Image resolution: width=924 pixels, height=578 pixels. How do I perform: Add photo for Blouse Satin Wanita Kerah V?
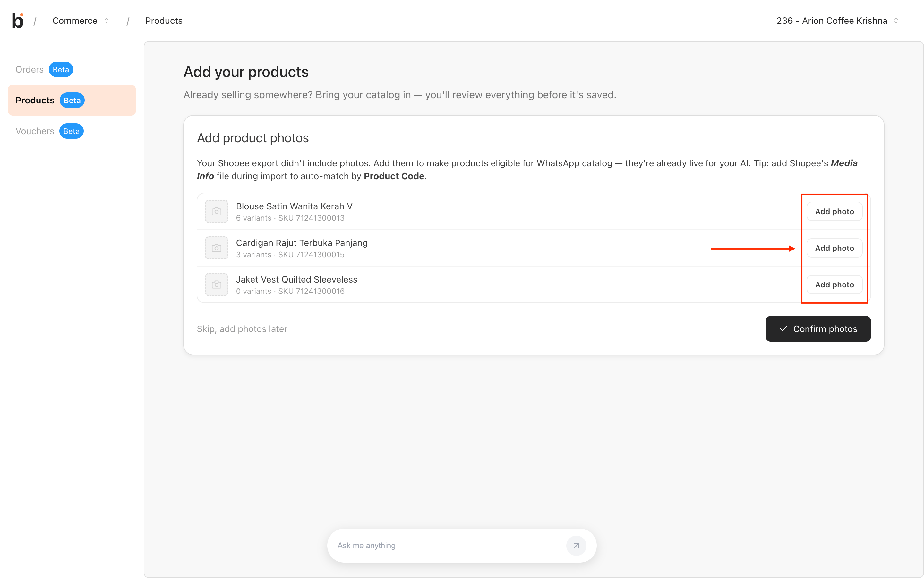pos(834,211)
